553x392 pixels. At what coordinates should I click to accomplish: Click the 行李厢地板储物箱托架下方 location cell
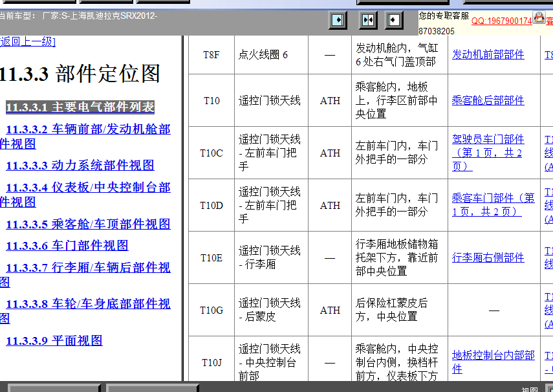[400, 257]
